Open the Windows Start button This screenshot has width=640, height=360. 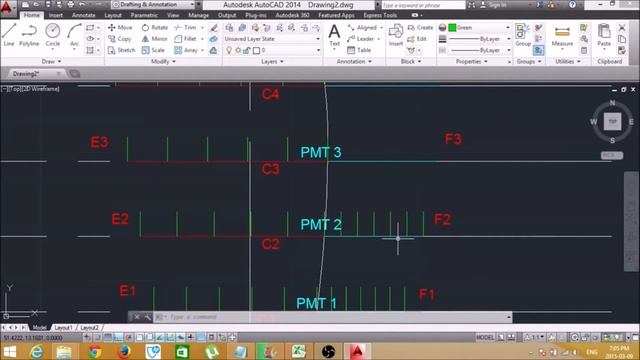9,351
